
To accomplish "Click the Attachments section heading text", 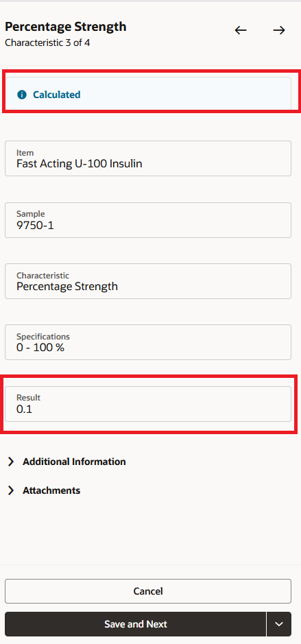I will pyautogui.click(x=51, y=490).
